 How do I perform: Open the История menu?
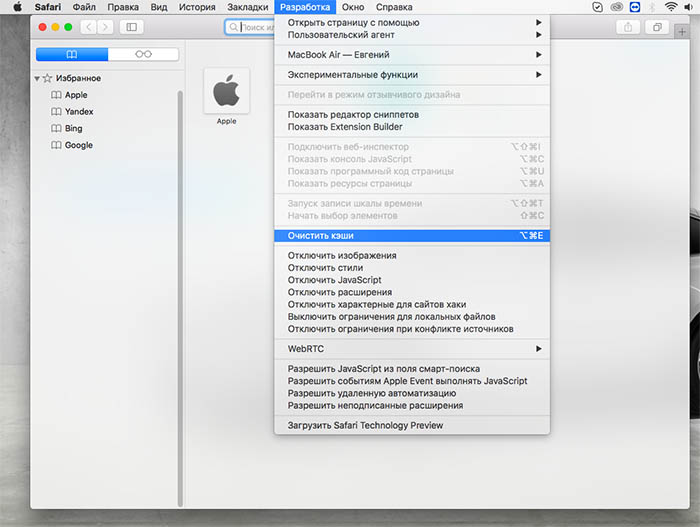[197, 7]
